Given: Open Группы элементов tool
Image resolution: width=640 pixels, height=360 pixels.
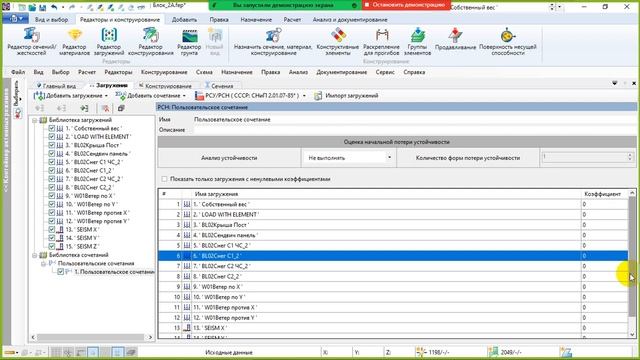Looking at the screenshot, I should pos(417,41).
